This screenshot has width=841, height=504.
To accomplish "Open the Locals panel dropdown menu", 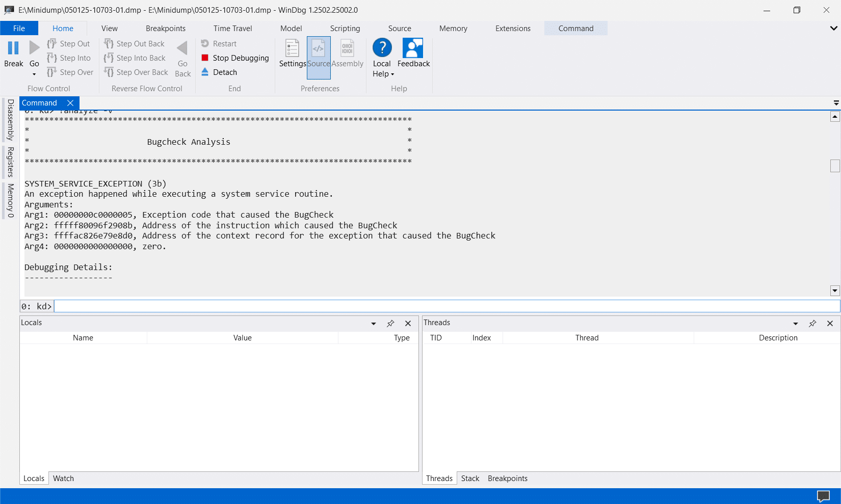I will click(x=373, y=323).
